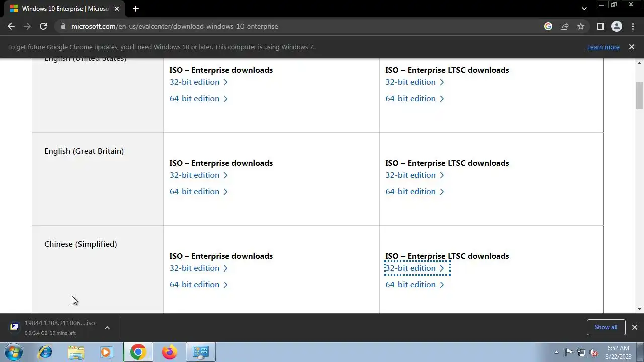Download Chinese Simplified Enterprise 32-bit edition
The width and height of the screenshot is (644, 362).
pos(199,268)
